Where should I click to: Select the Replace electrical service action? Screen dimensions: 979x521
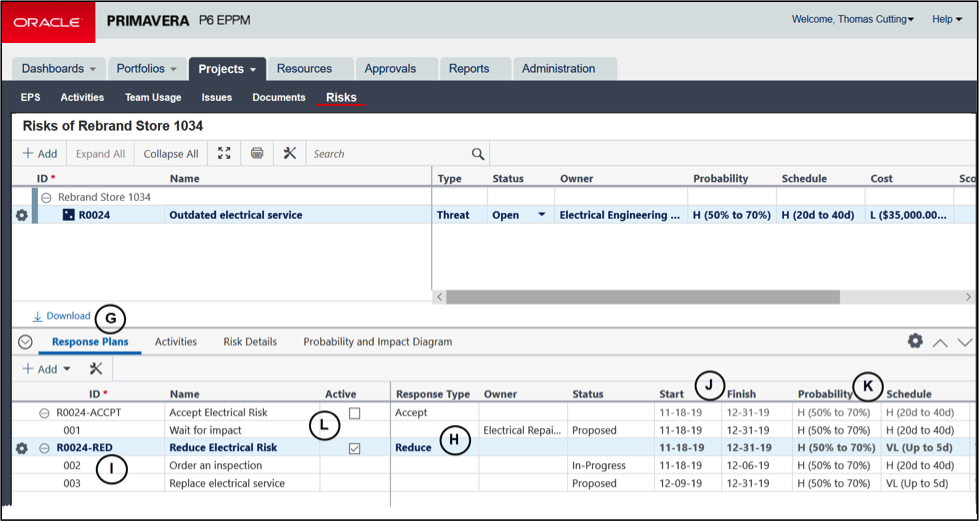click(227, 484)
